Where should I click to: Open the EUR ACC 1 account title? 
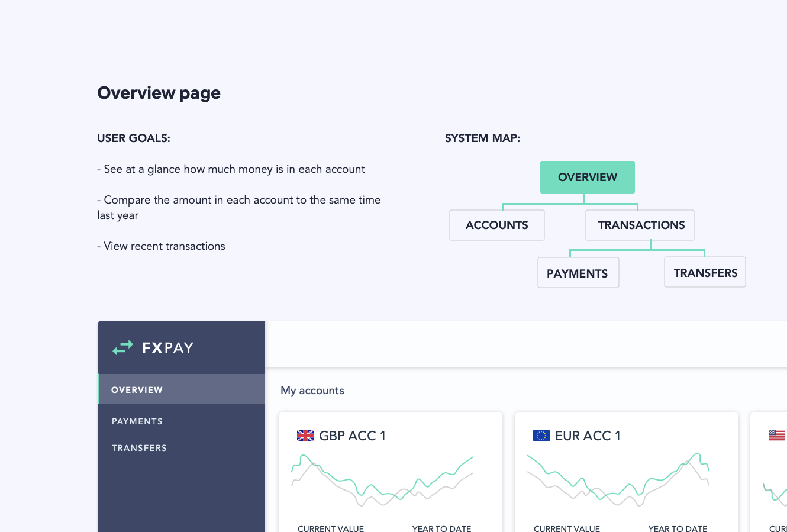[x=588, y=436]
